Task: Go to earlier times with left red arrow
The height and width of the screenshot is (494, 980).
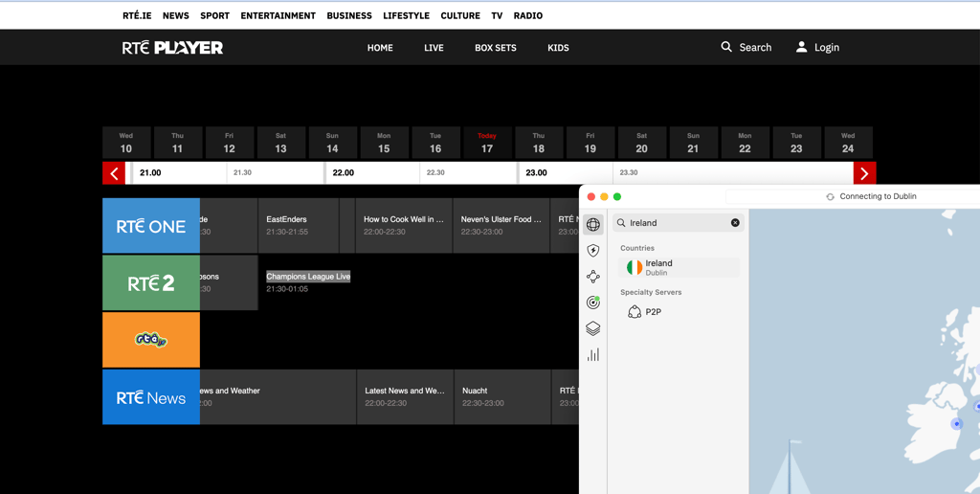Action: coord(114,173)
